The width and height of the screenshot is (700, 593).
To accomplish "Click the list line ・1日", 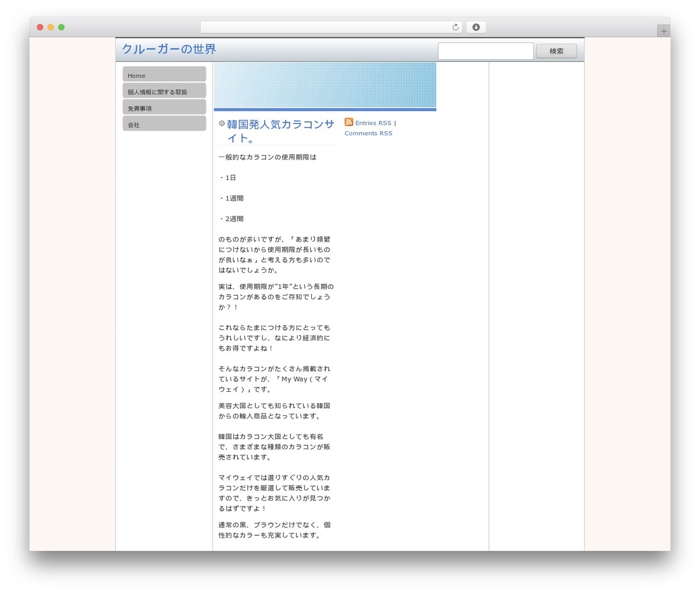I will click(227, 178).
